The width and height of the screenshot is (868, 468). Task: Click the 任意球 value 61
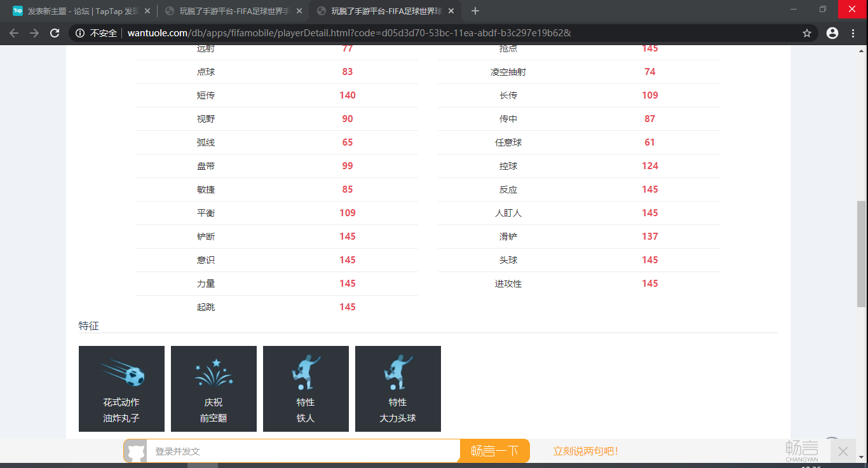(650, 142)
